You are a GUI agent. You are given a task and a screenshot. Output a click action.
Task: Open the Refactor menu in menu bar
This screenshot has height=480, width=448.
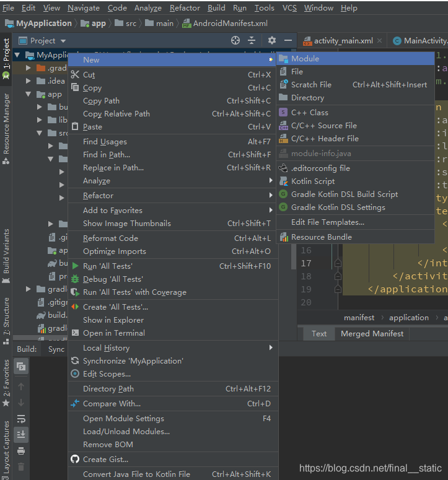[x=185, y=8]
